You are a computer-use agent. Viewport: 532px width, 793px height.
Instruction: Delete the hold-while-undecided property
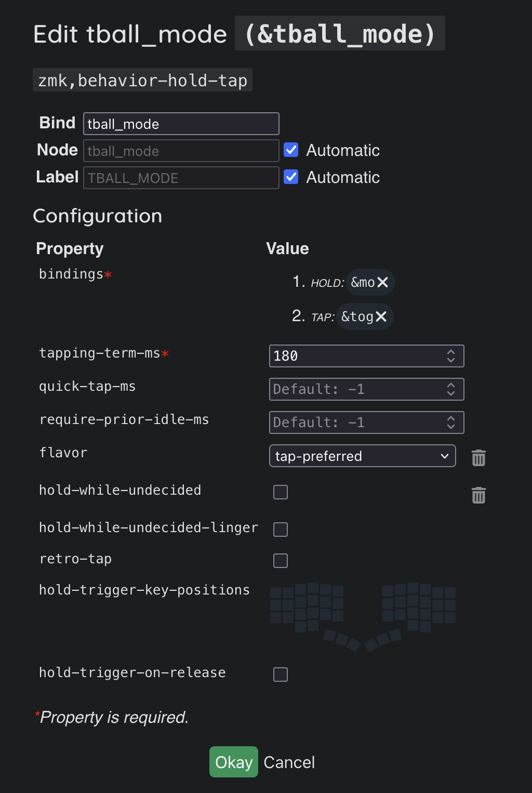[478, 495]
